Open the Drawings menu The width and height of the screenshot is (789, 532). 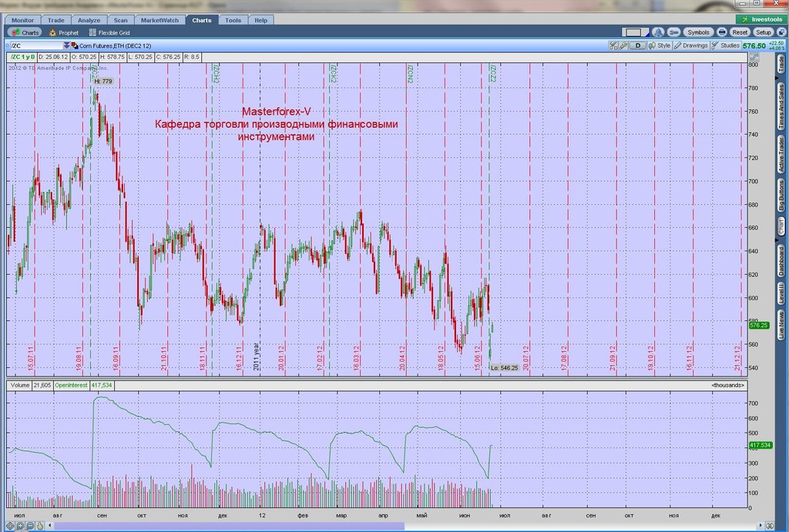tap(691, 45)
